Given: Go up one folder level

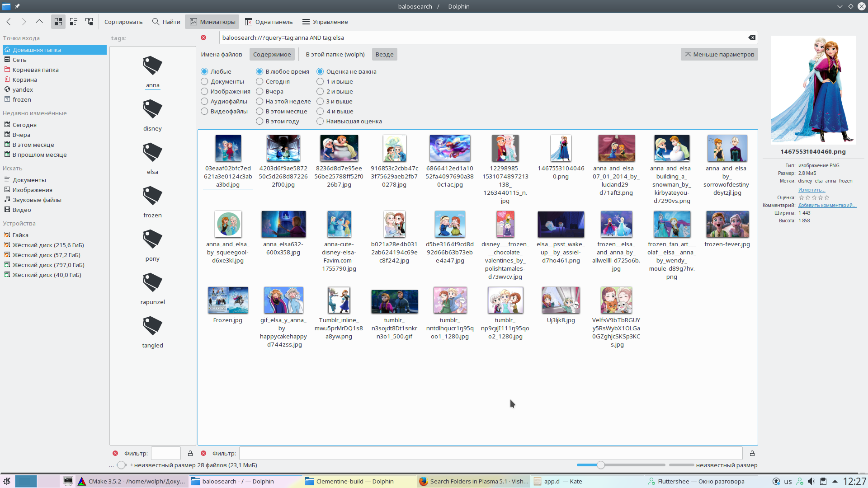Looking at the screenshot, I should (39, 22).
